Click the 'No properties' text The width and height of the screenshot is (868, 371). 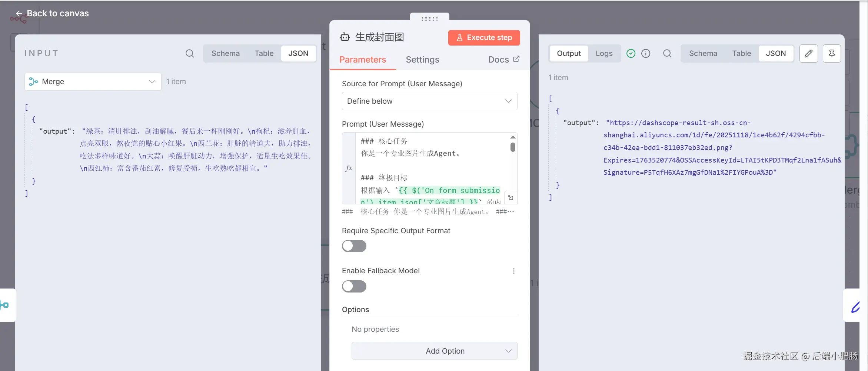375,329
